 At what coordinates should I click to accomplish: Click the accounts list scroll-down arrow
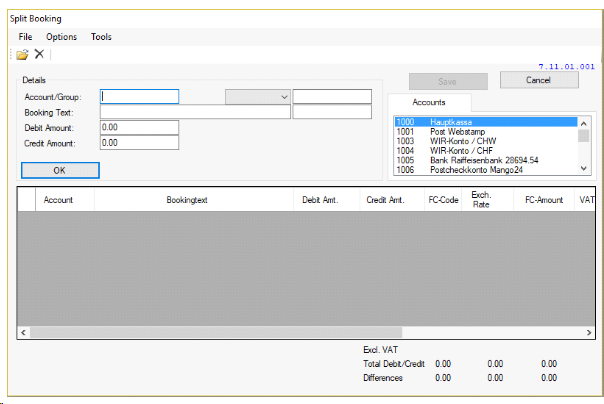[584, 168]
